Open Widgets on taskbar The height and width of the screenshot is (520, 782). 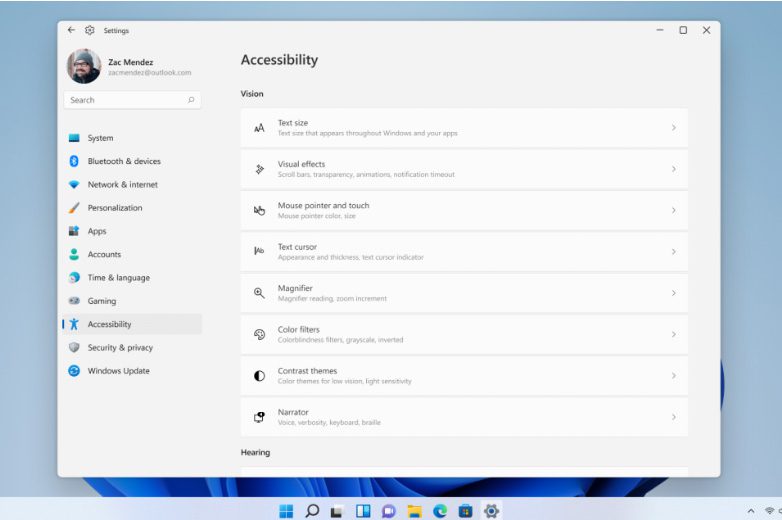[x=363, y=511]
